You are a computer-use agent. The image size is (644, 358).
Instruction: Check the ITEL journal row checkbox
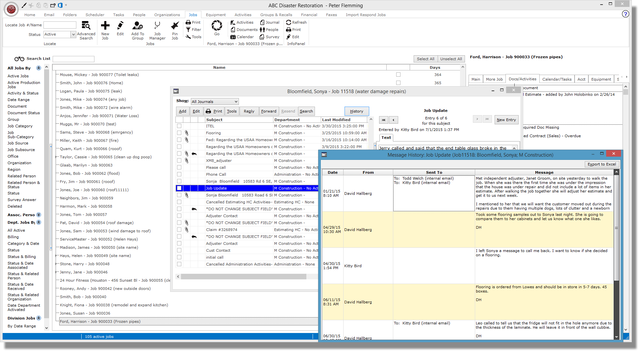tap(179, 126)
